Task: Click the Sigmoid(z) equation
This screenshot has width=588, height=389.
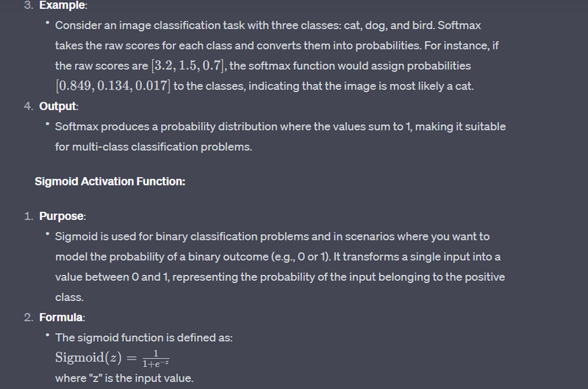Action: pos(112,358)
